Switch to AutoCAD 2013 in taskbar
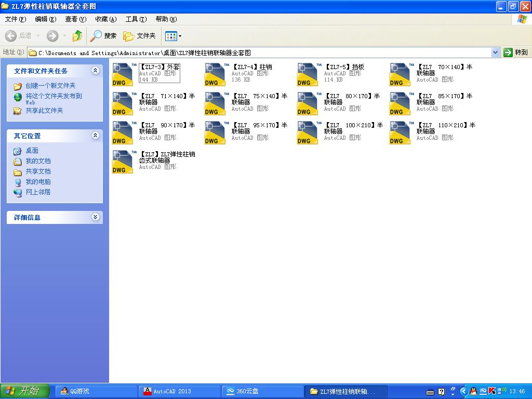The width and height of the screenshot is (532, 399). (x=179, y=391)
